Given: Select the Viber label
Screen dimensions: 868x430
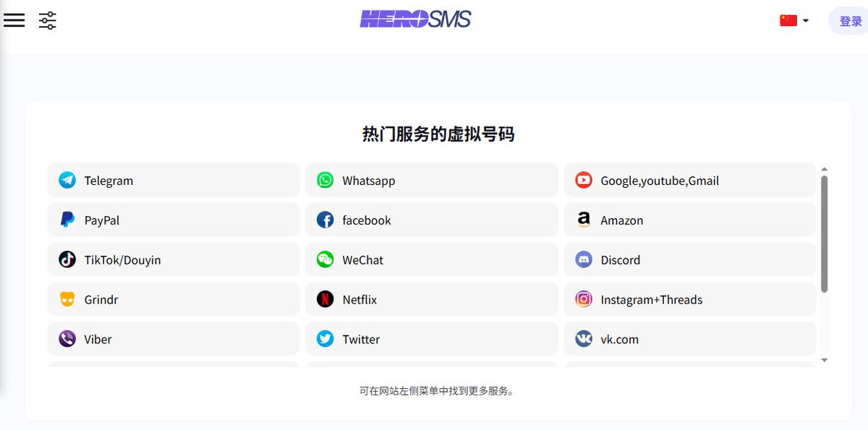Looking at the screenshot, I should point(98,340).
